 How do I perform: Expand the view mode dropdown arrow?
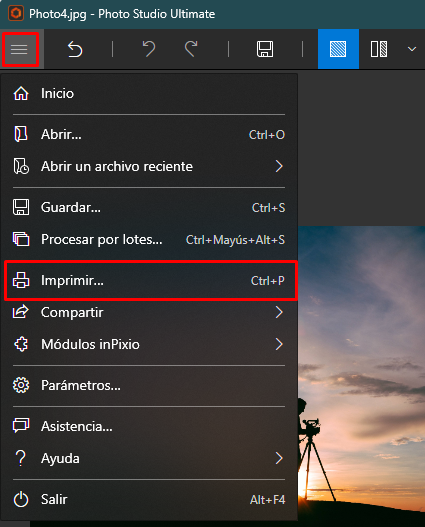coord(412,49)
